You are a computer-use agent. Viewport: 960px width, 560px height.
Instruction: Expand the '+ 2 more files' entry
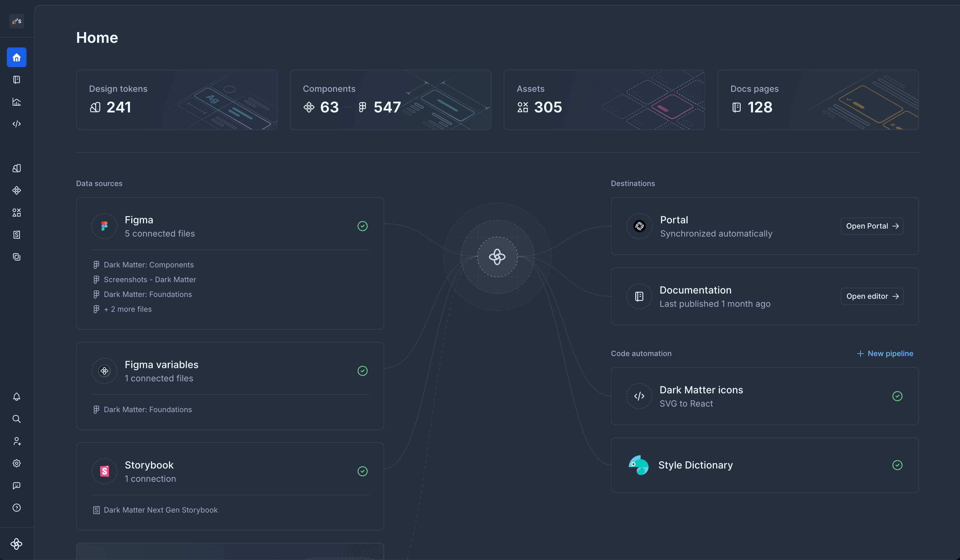[x=128, y=309]
